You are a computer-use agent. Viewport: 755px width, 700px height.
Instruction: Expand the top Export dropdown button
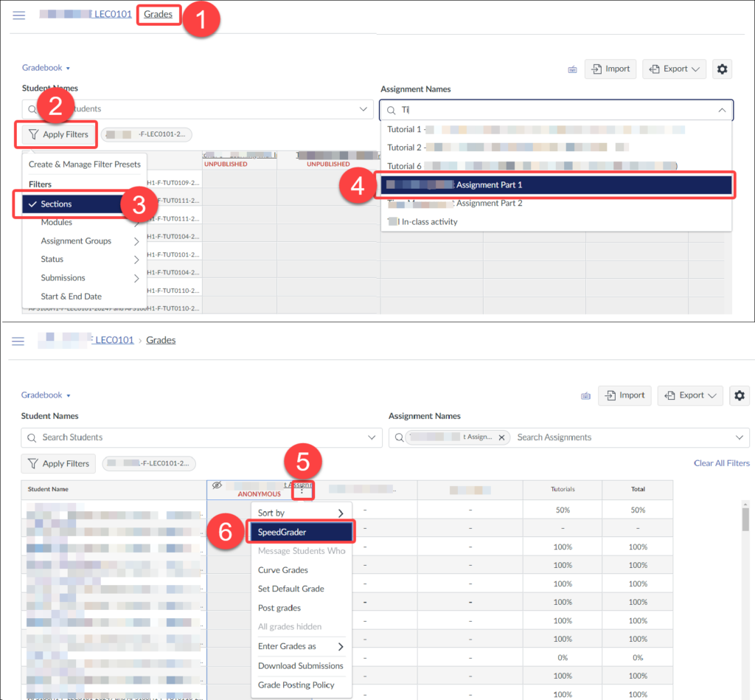[674, 69]
